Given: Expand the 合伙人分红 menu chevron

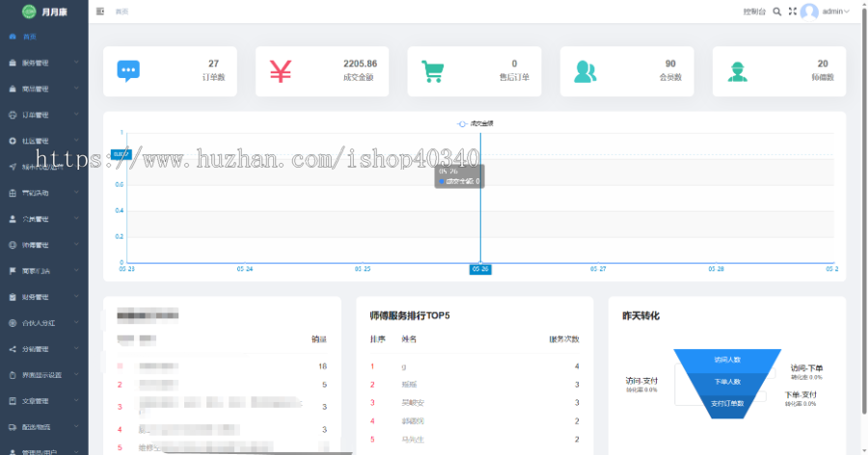Looking at the screenshot, I should [76, 323].
